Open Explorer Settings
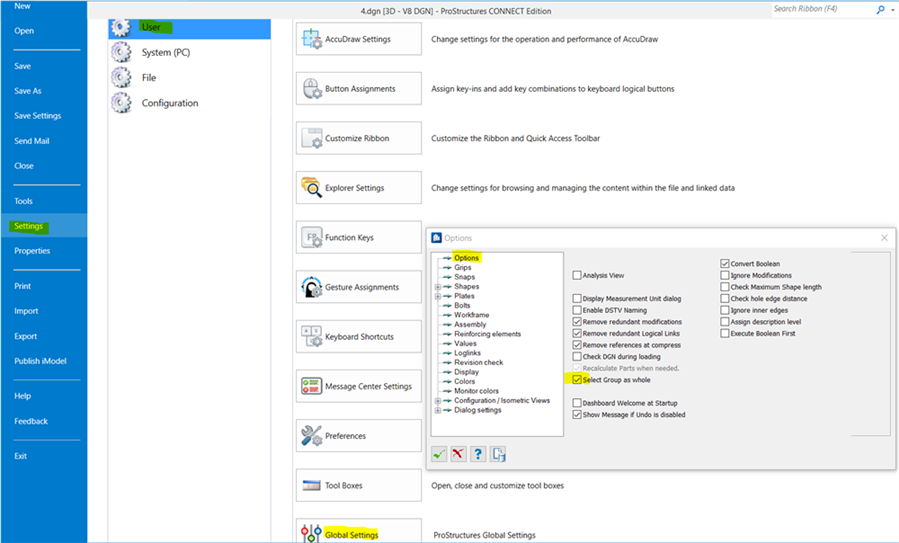Screen dimensions: 899x543 point(358,188)
